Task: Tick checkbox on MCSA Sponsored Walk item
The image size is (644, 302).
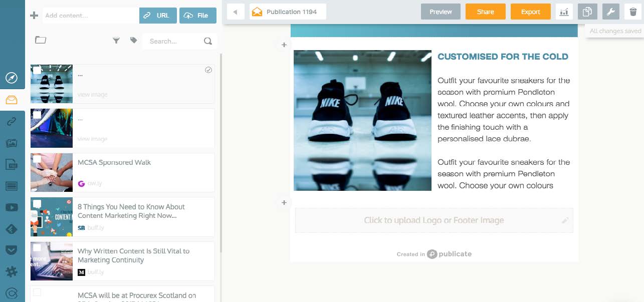Action: pyautogui.click(x=37, y=159)
